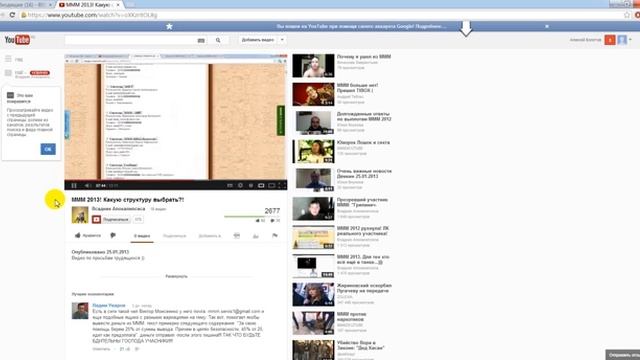Click the search magnifier button
The image size is (640, 360).
(x=218, y=40)
